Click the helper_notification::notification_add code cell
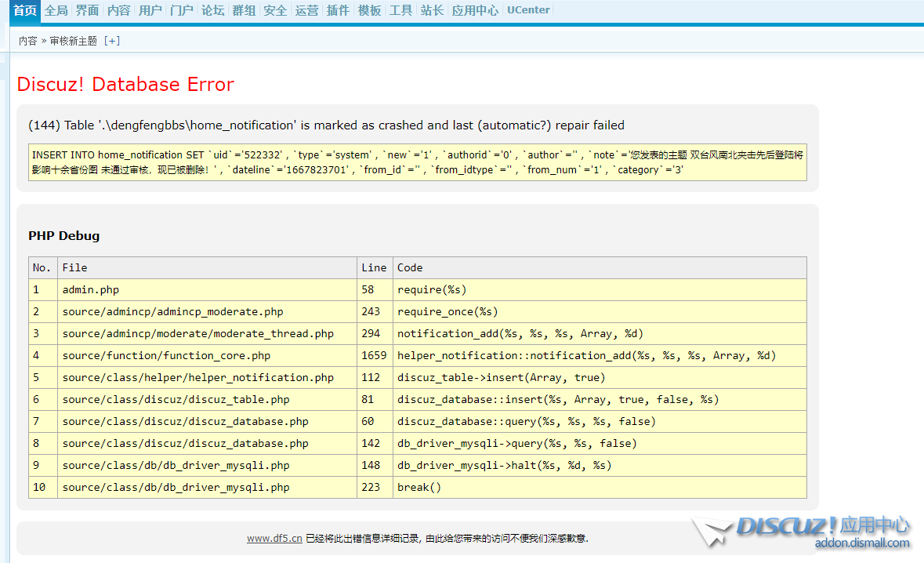The width and height of the screenshot is (924, 563). coord(600,355)
